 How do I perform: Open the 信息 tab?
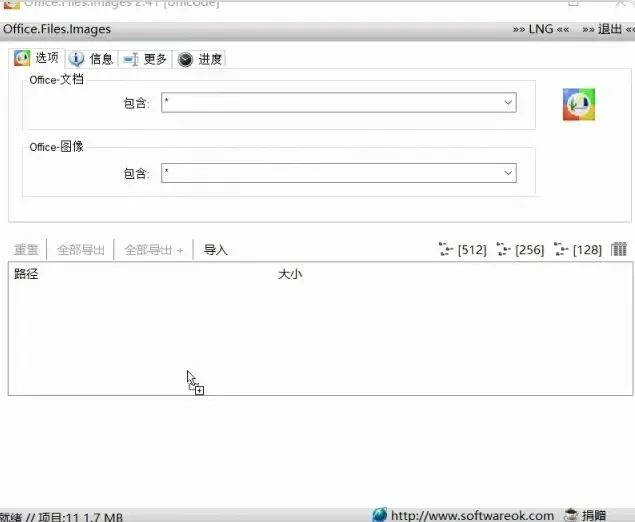click(x=92, y=59)
